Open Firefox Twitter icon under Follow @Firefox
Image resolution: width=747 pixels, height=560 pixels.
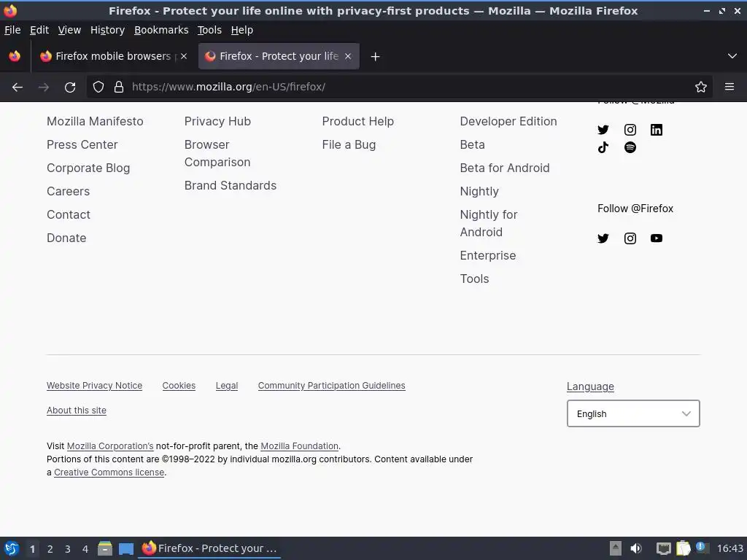[x=603, y=238]
